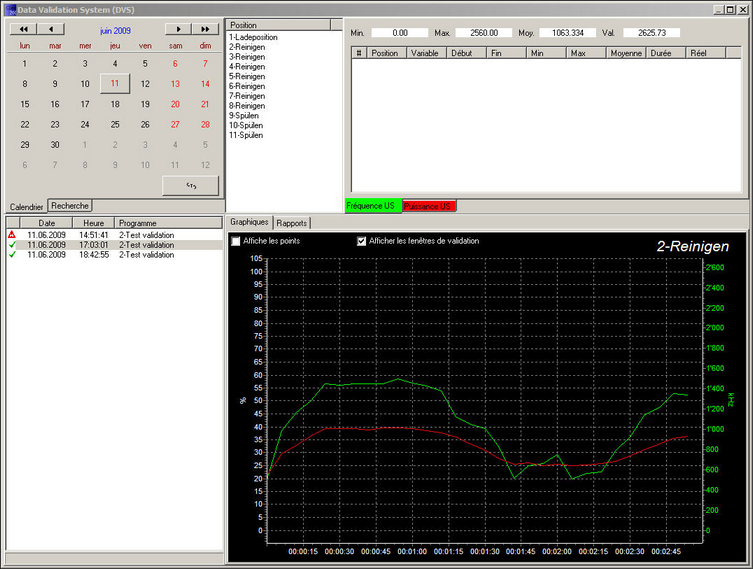Click the red warning icon for 14:51:41 run
753x569 pixels.
point(12,235)
